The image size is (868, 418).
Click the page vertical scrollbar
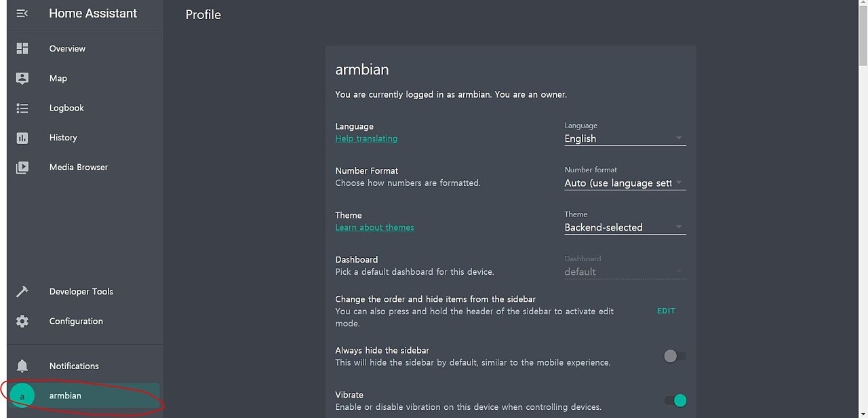[x=863, y=209]
